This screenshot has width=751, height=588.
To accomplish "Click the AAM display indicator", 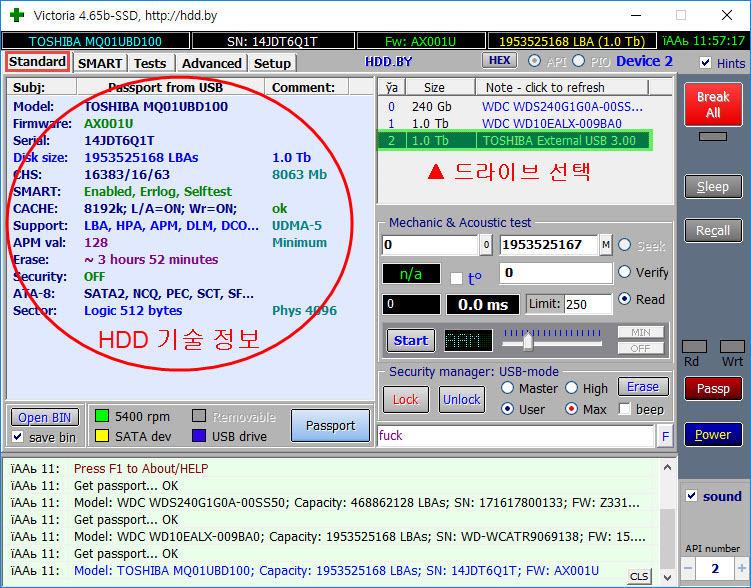I will click(468, 340).
